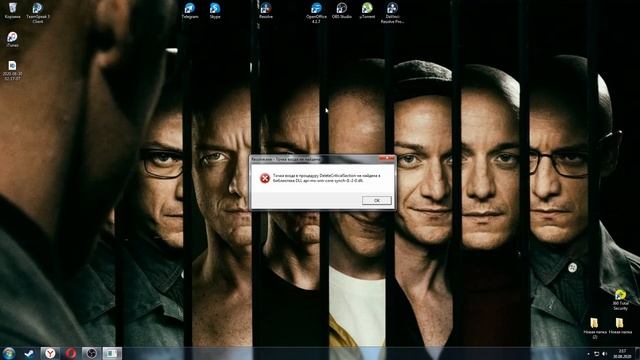Open the network icon in tray
Image resolution: width=640 pixels, height=360 pixels.
[597, 354]
